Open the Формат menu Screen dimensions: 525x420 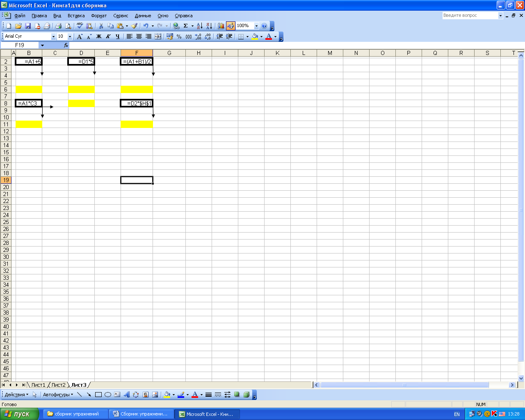[99, 16]
